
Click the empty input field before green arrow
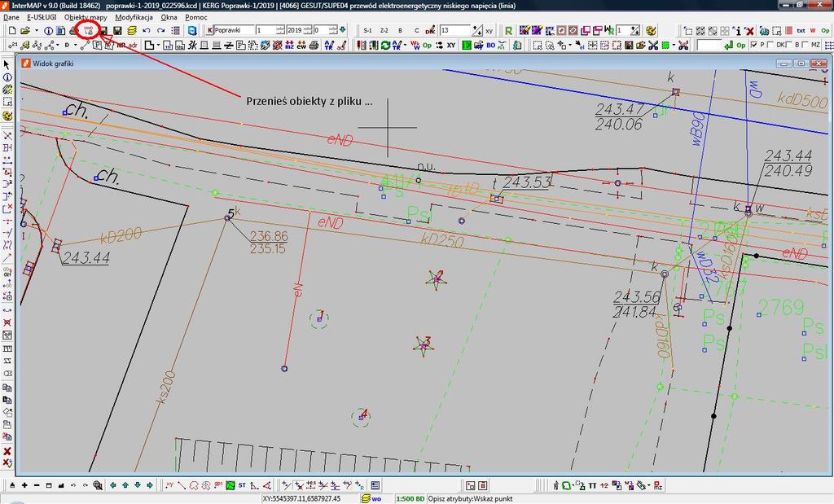709,46
